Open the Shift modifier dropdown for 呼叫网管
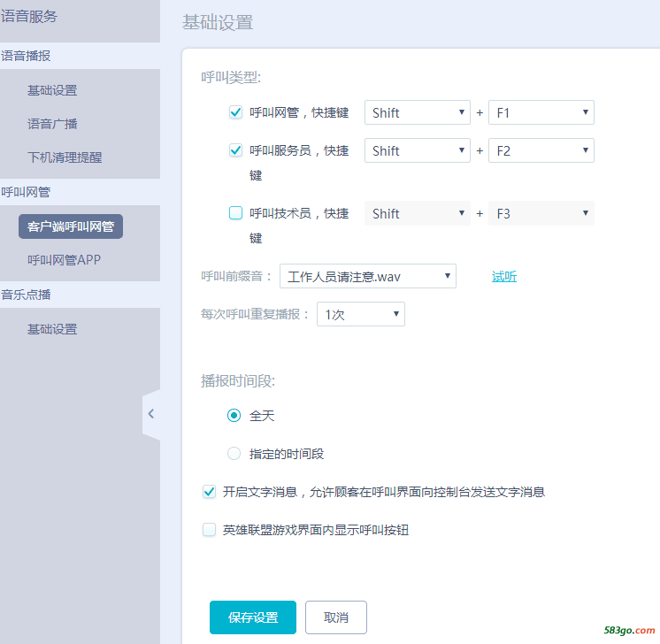Screen dimensions: 660x644 click(417, 112)
